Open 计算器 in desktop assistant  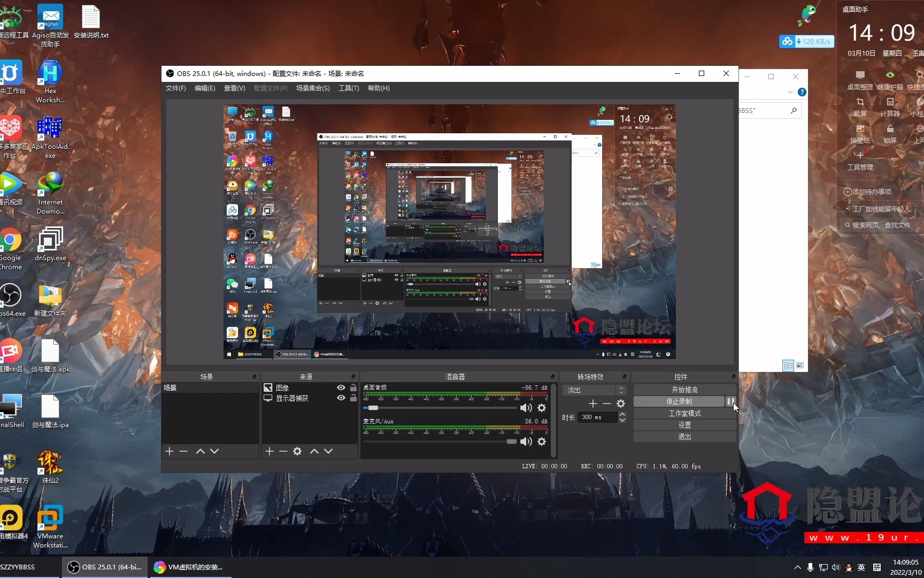tap(890, 107)
